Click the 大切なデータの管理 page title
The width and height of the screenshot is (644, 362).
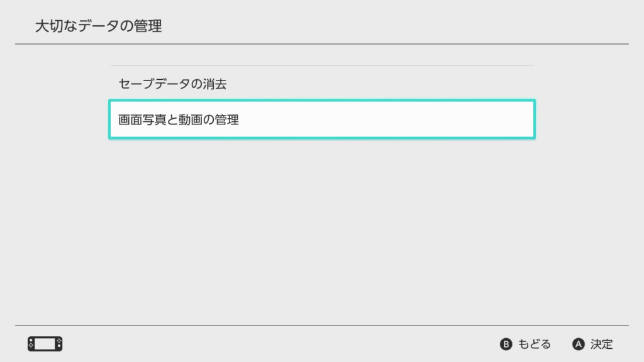[98, 26]
